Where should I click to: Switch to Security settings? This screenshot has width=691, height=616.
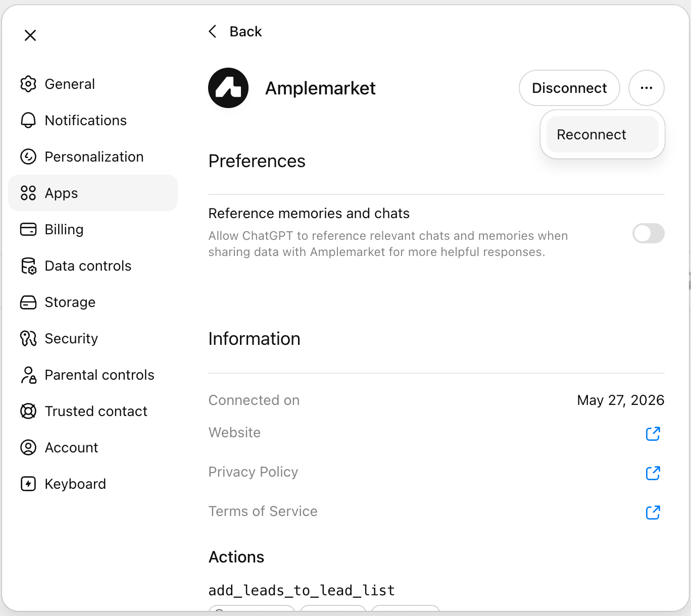93,338
